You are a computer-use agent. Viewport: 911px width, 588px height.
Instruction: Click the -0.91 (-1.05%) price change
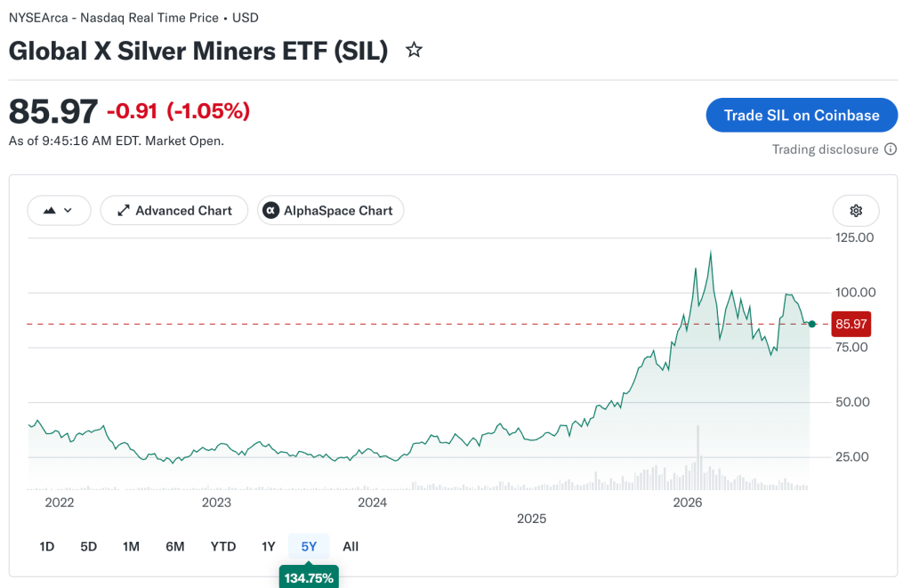tap(178, 110)
